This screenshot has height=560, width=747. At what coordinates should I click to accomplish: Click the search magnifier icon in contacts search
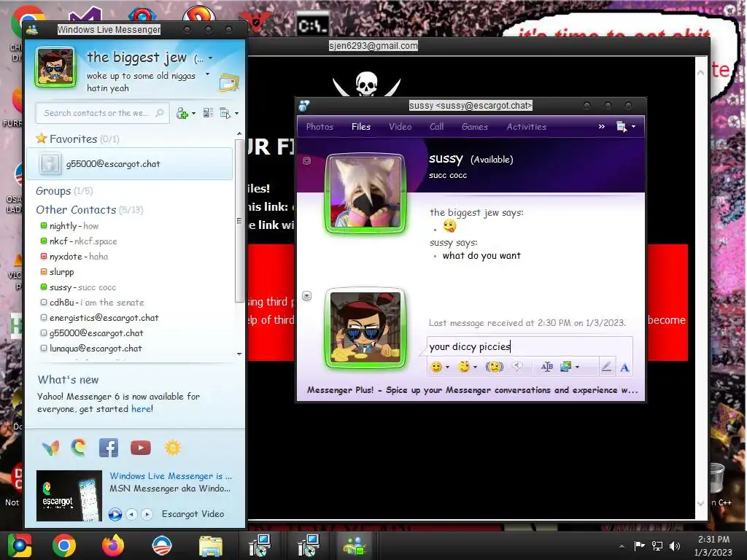[160, 113]
